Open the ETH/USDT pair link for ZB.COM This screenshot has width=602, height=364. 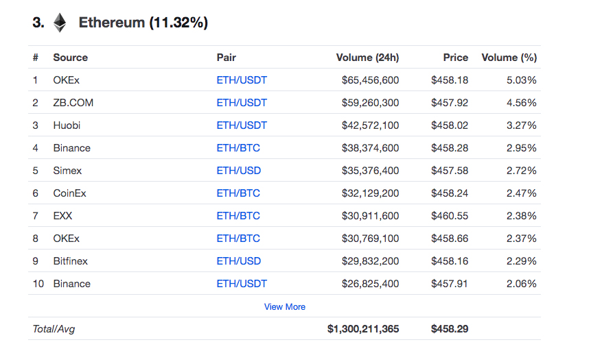pos(242,103)
